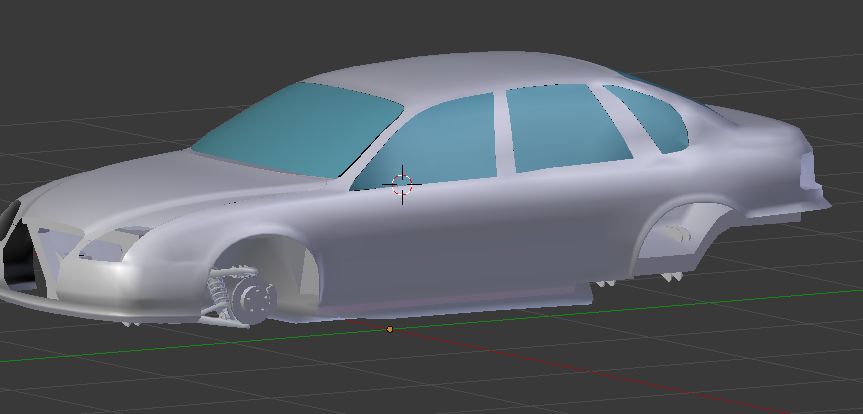Select the orange object origin dot
863x414 pixels.
point(390,329)
